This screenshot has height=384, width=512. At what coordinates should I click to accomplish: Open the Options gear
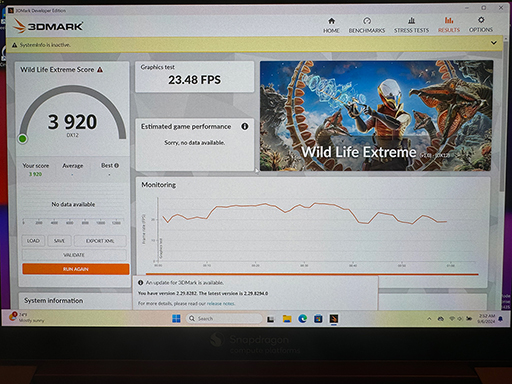481,20
